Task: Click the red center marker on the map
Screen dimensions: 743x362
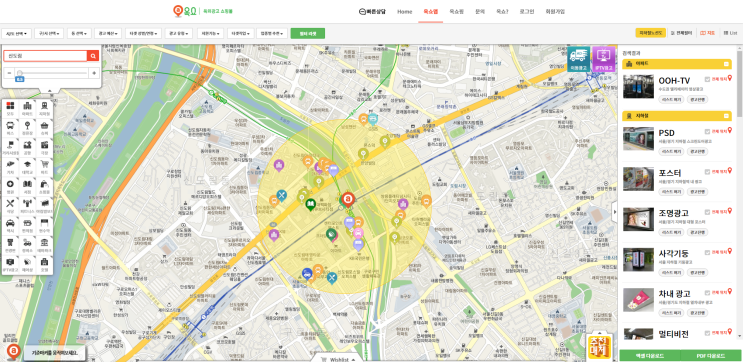Action: (x=347, y=199)
